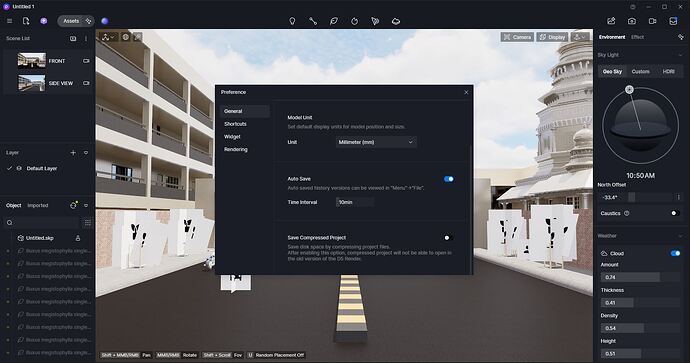Select the leaf vegetation tool
The height and width of the screenshot is (363, 690).
(x=334, y=21)
